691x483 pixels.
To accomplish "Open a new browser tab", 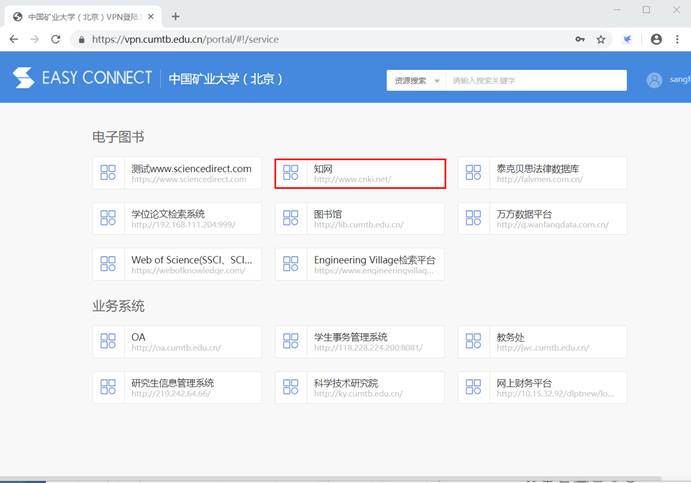I will point(176,16).
